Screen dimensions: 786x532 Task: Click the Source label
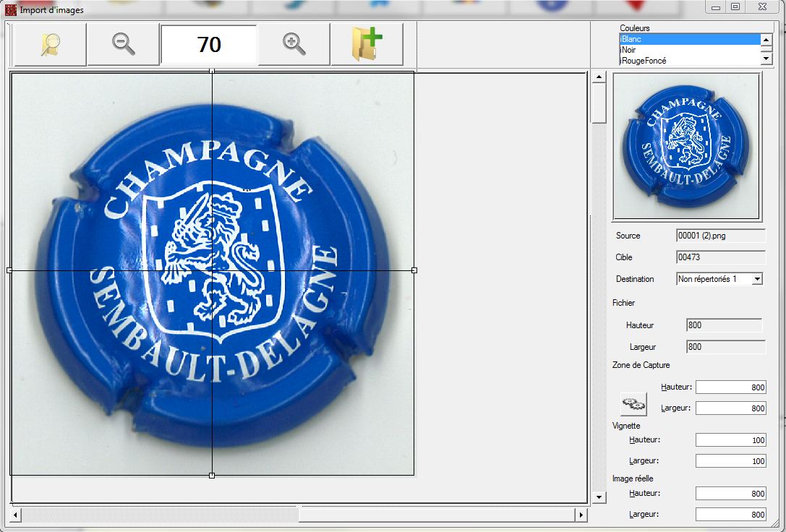[x=628, y=236]
